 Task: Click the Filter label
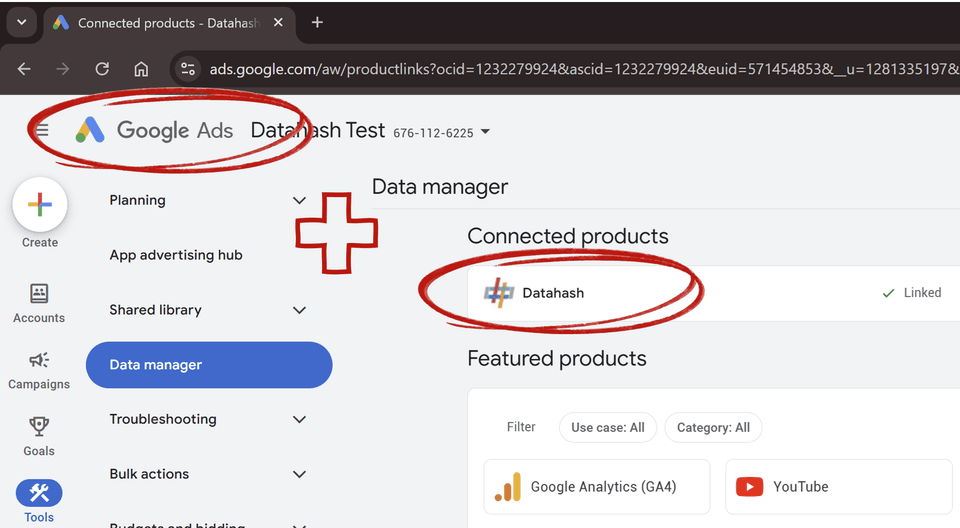[521, 427]
